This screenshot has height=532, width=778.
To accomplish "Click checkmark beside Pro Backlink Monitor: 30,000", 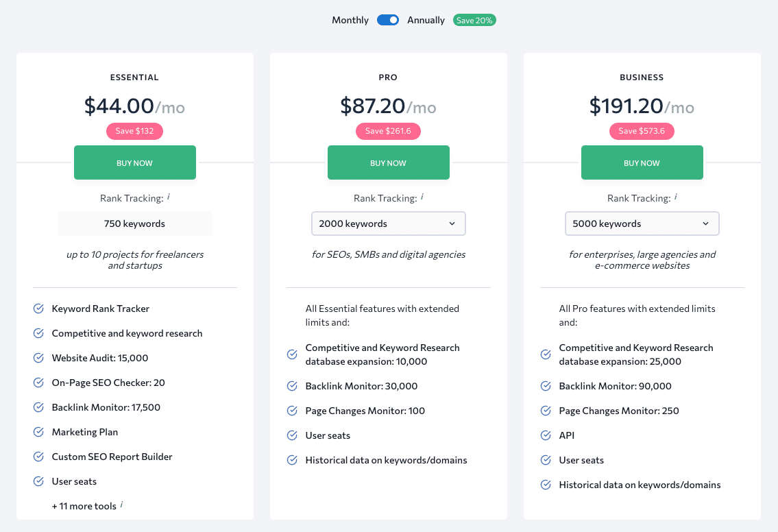I will [x=292, y=386].
